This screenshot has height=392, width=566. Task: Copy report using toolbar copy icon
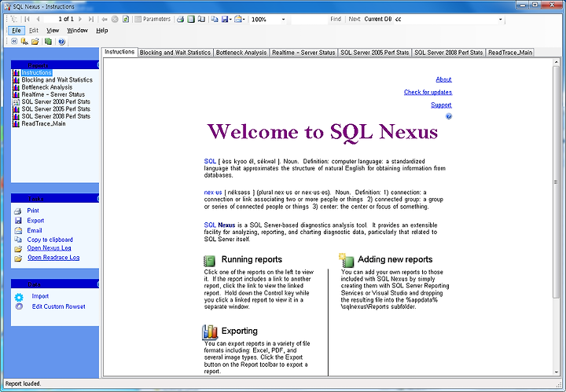215,19
